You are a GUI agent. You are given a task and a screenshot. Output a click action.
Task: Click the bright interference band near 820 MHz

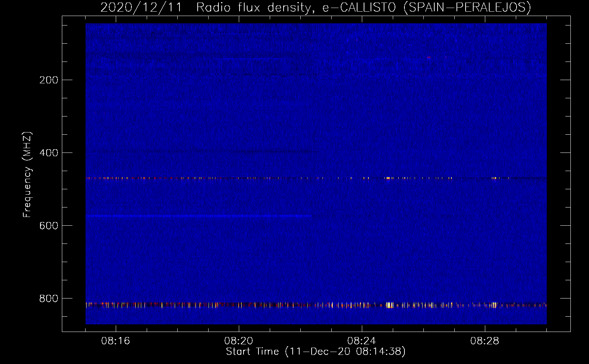point(316,305)
